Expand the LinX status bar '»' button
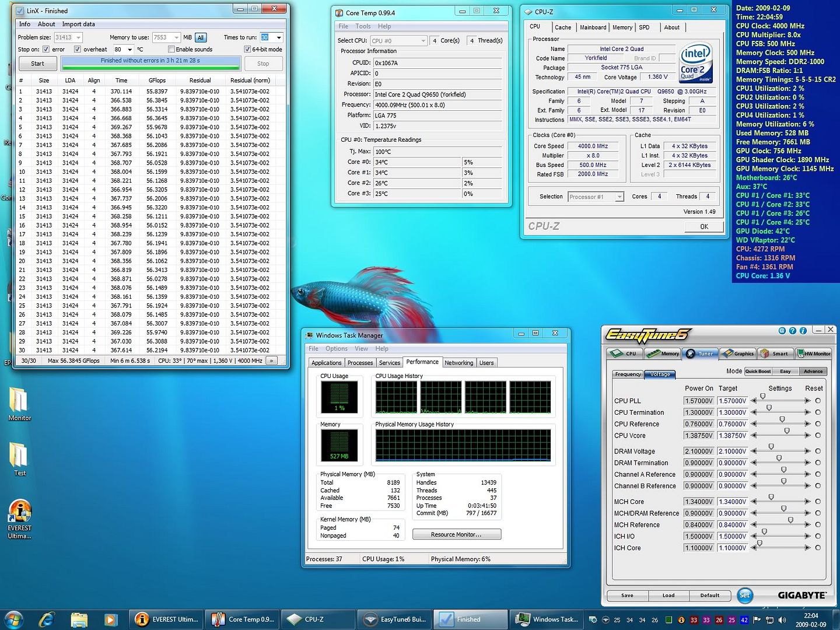 (x=271, y=360)
